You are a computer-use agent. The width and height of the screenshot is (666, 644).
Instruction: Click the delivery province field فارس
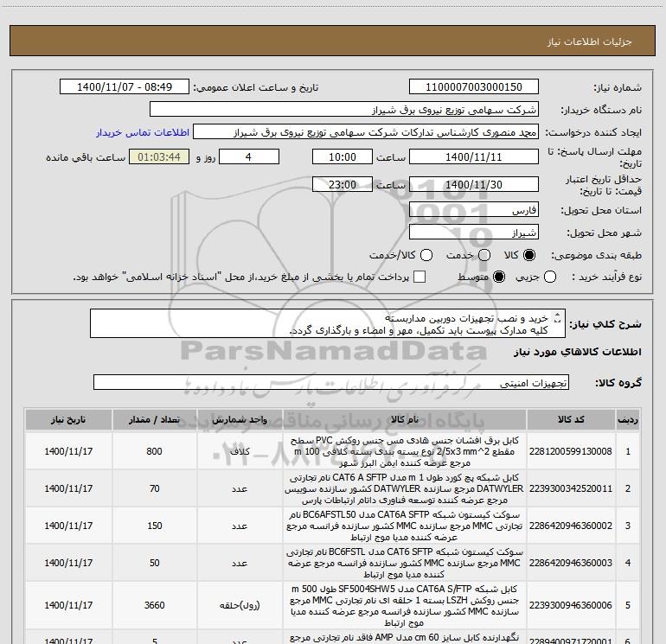(x=474, y=210)
